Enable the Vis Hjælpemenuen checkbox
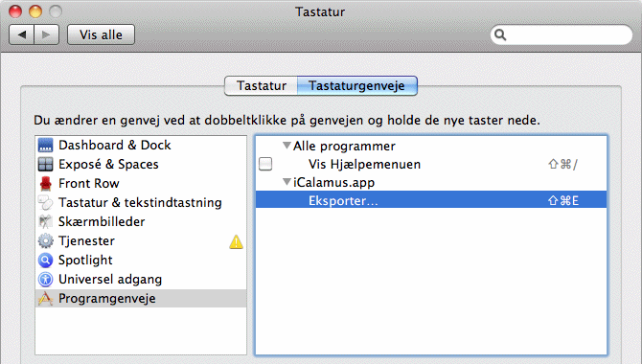 [265, 164]
